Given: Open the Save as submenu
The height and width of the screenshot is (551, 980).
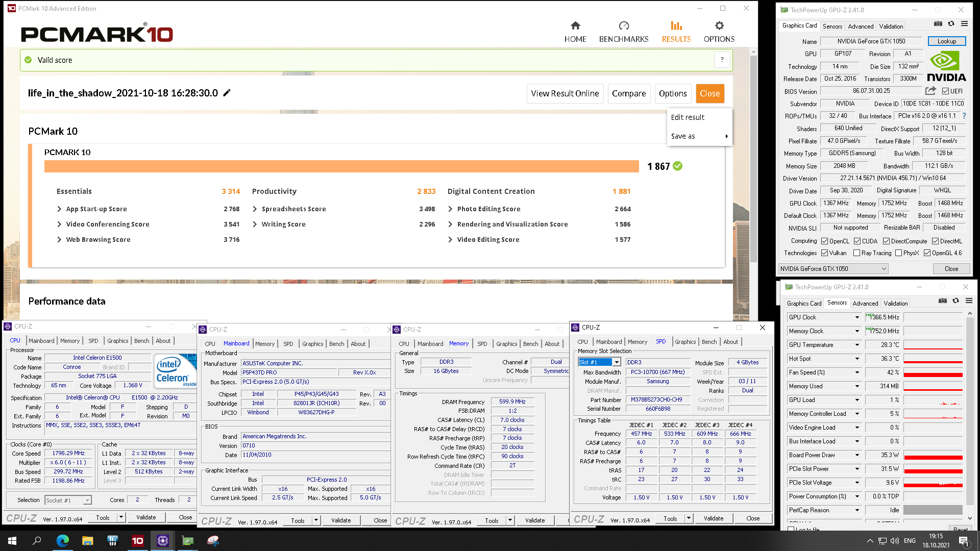Looking at the screenshot, I should [x=699, y=136].
